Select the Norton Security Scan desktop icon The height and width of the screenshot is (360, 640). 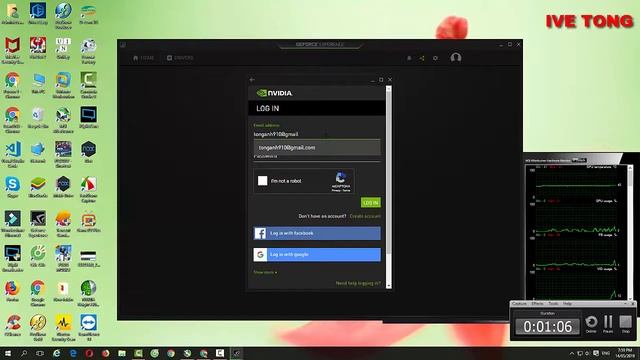tap(63, 328)
